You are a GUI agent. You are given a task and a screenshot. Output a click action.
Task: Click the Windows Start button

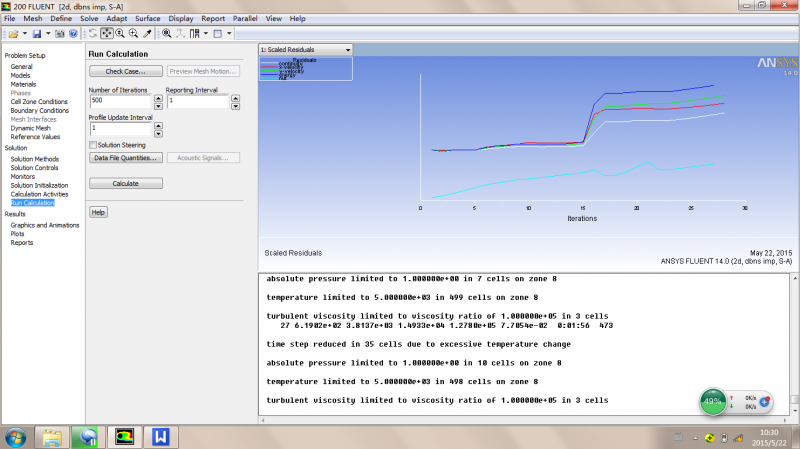(15, 437)
